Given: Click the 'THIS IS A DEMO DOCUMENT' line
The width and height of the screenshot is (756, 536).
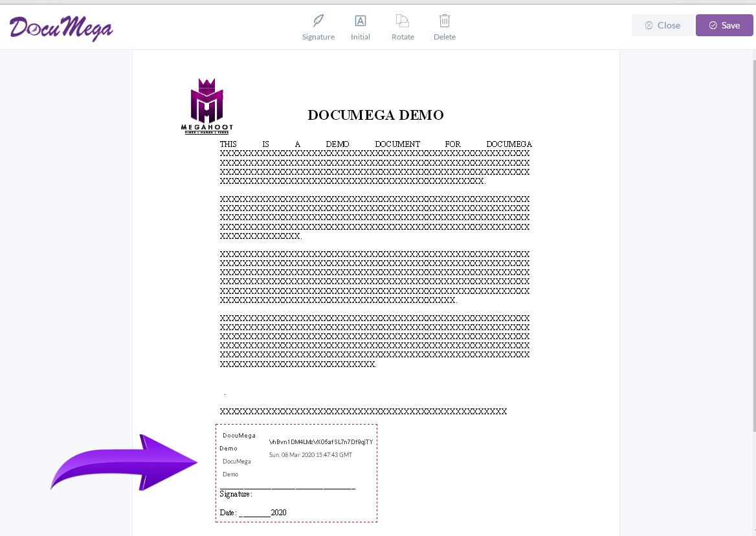Looking at the screenshot, I should (375, 144).
